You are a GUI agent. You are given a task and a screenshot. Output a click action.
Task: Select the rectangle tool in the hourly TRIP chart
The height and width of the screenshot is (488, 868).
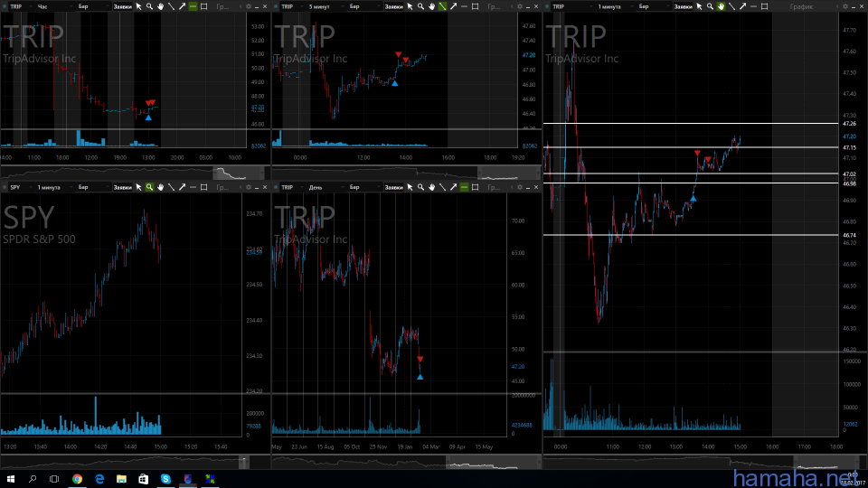[203, 6]
